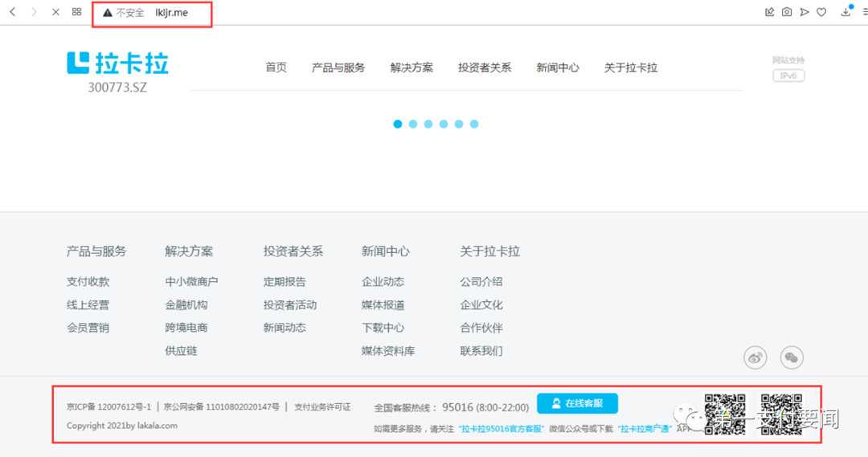Click the 在线客服 button
The width and height of the screenshot is (868, 457).
[x=577, y=403]
